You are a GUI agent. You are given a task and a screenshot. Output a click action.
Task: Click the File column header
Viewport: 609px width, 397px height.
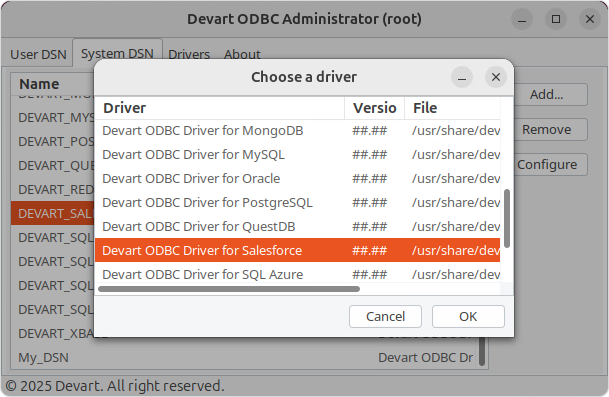click(452, 108)
